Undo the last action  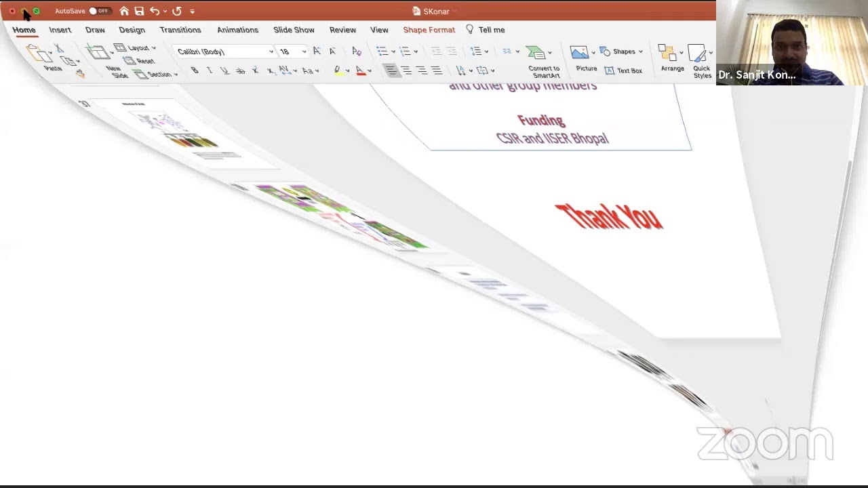(154, 11)
